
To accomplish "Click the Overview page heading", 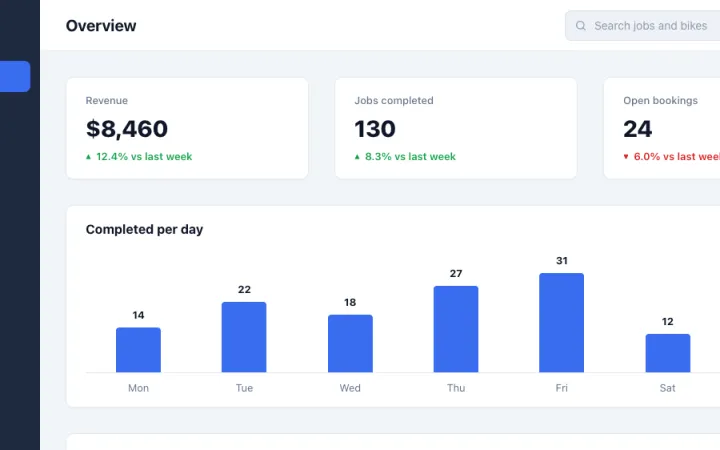I will pos(101,26).
